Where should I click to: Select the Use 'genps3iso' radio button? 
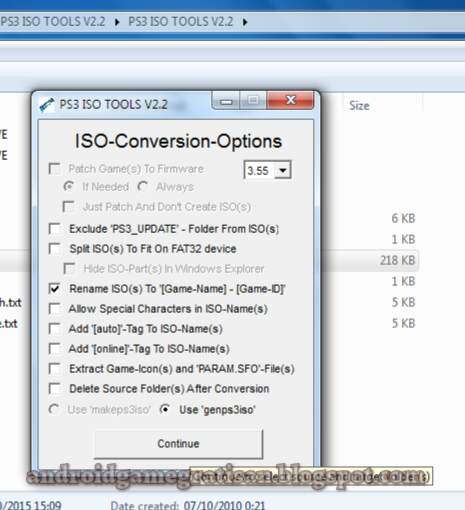165,409
